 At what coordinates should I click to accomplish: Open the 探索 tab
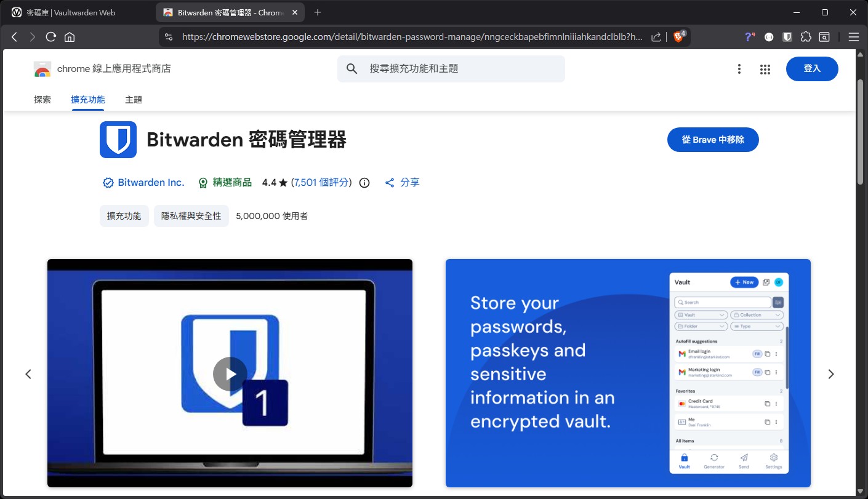coord(42,100)
